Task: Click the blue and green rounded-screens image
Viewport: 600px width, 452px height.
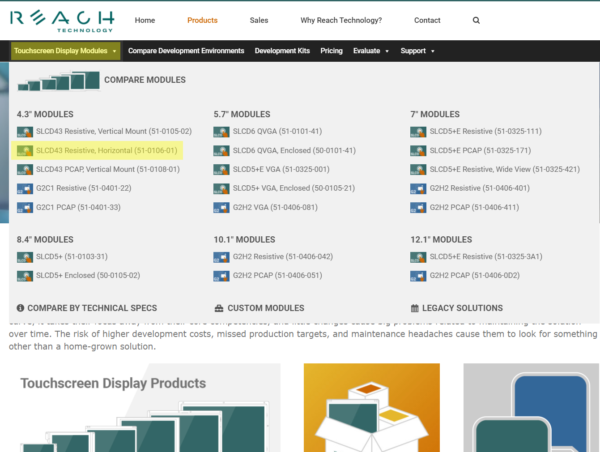Action: (x=531, y=408)
